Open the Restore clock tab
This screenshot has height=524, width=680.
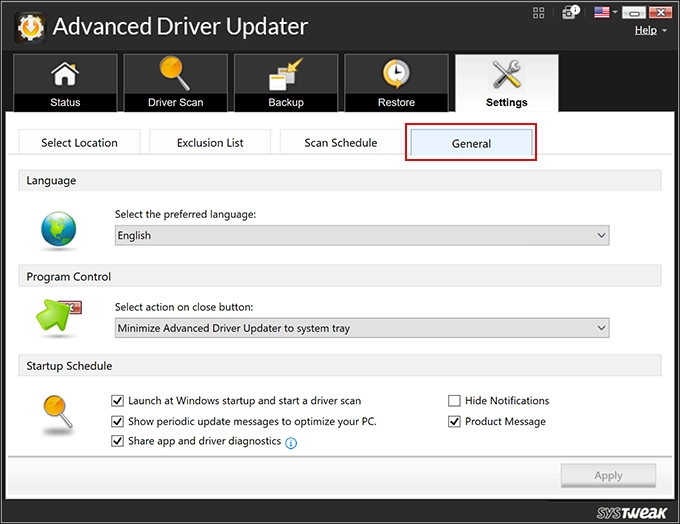[396, 82]
